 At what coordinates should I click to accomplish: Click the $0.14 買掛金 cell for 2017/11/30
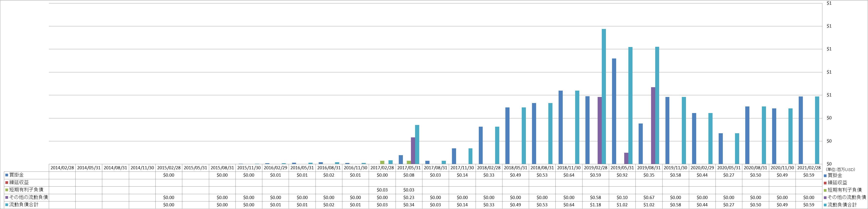[x=462, y=175]
